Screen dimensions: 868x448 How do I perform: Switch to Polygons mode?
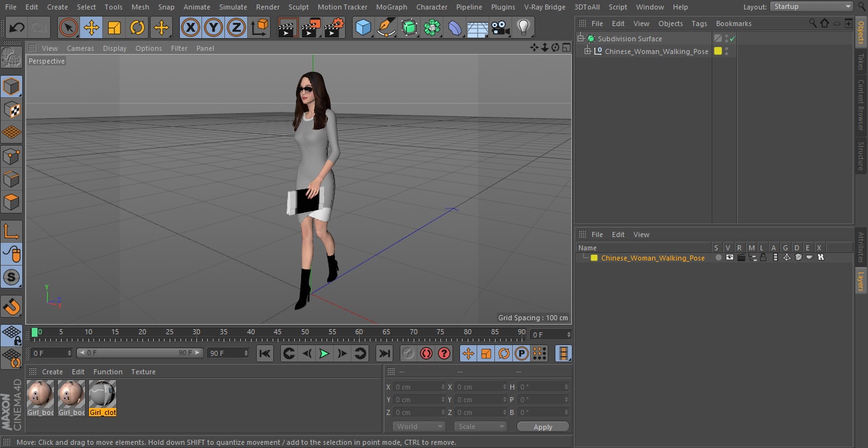(11, 202)
